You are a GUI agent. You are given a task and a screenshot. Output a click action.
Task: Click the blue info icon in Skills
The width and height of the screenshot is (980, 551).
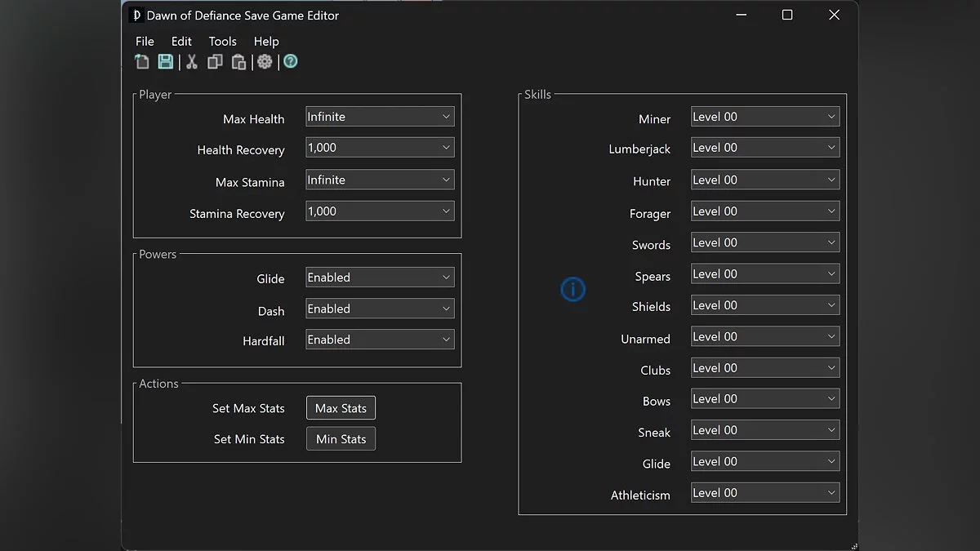tap(572, 289)
